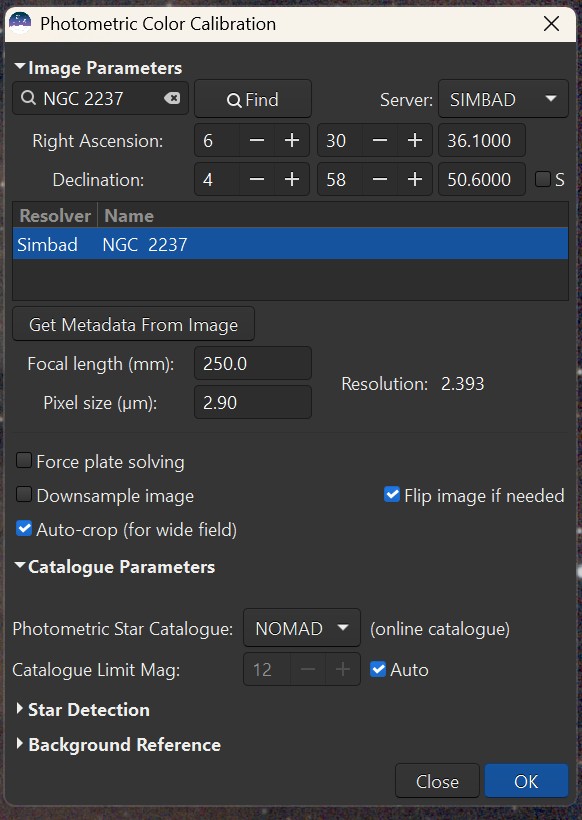The height and width of the screenshot is (820, 582).
Task: Clear the NGC 2237 search text
Action: [x=172, y=98]
